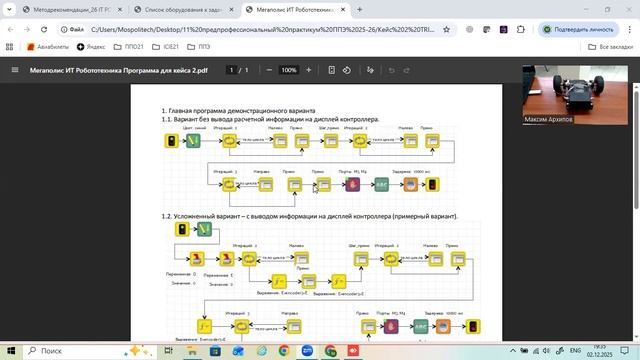Select the Мегаполис ИТ Робототехника tab

coord(295,9)
